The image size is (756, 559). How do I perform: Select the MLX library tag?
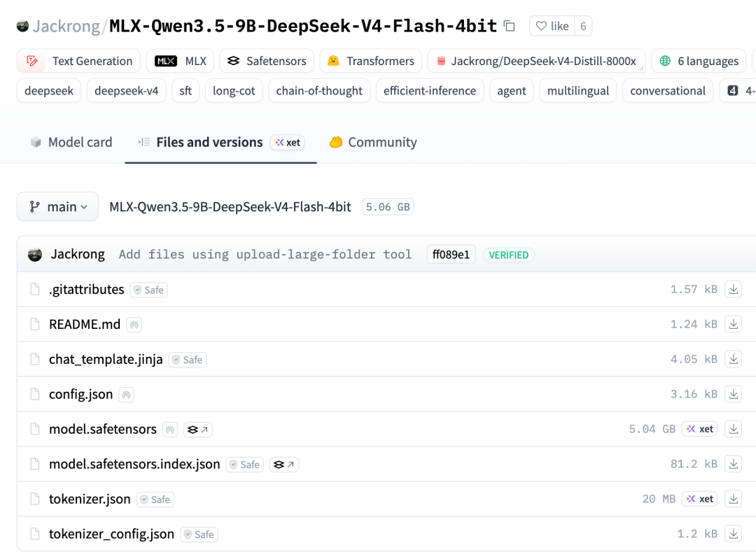click(181, 61)
